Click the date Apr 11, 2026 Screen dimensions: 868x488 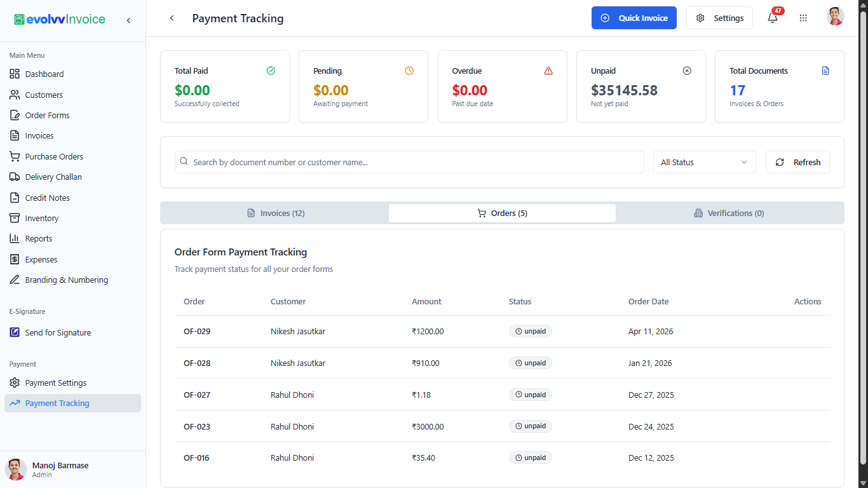pyautogui.click(x=651, y=332)
